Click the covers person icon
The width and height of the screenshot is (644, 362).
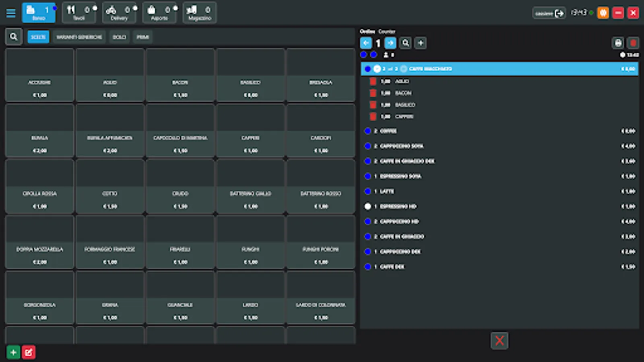click(386, 55)
